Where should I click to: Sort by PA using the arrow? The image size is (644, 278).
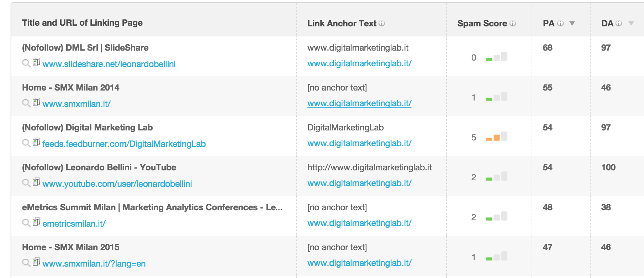[x=572, y=24]
